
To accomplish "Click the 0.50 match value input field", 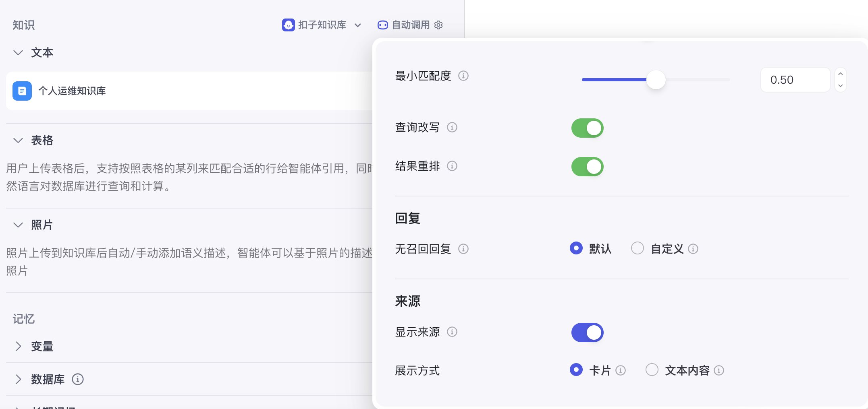I will (x=794, y=80).
